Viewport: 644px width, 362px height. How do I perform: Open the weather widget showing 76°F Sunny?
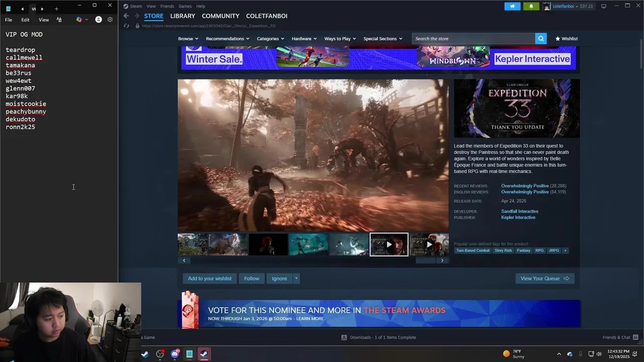point(514,354)
